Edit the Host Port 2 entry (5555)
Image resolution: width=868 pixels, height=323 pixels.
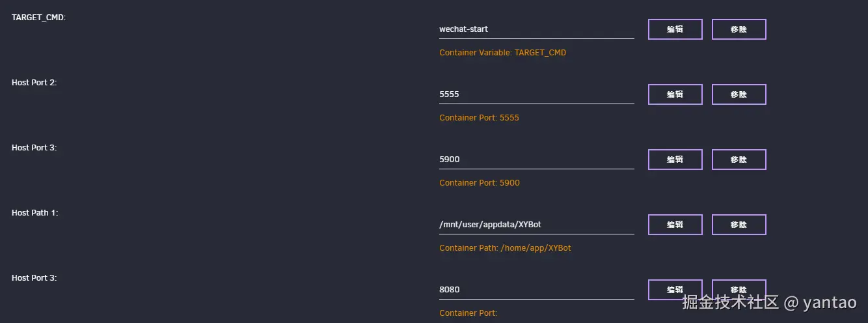[x=675, y=94]
